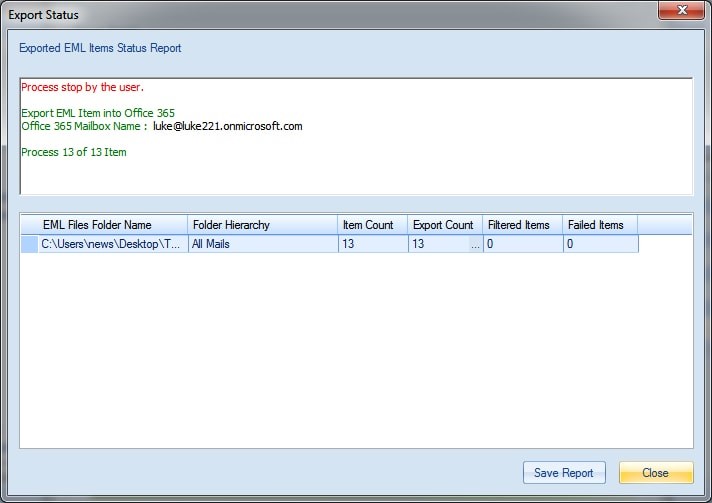Click the Save Report button

(x=564, y=473)
